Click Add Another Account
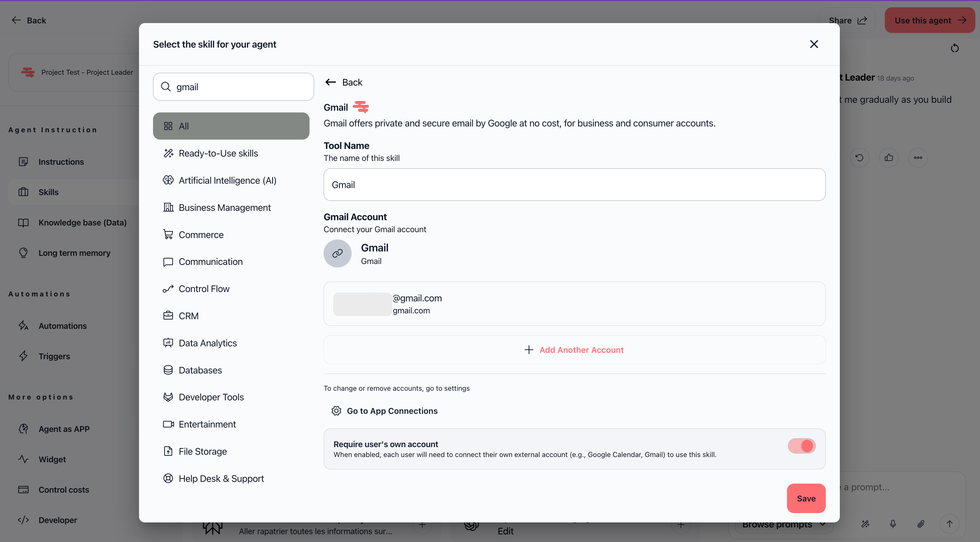The image size is (980, 542). (574, 350)
